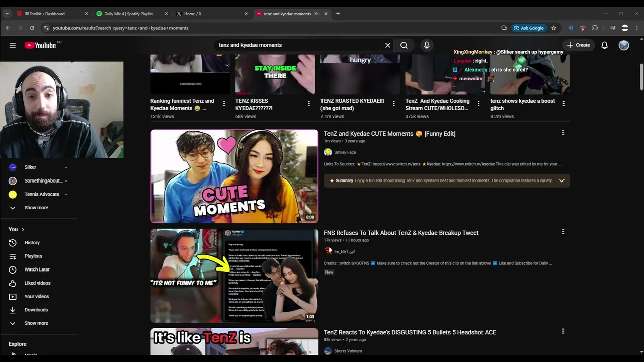Open options for Ranking funniest Tenz short

224,103
